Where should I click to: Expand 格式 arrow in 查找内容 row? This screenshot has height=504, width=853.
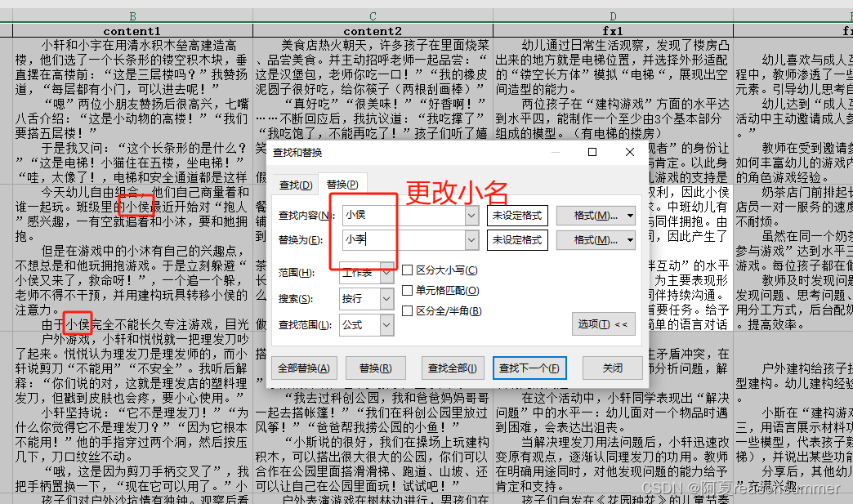pyautogui.click(x=630, y=216)
